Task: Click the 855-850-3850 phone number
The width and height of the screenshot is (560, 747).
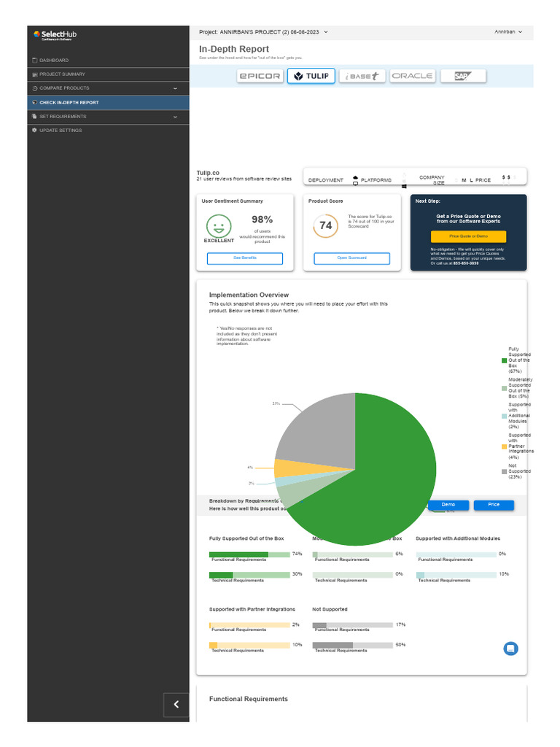Action: (x=466, y=263)
